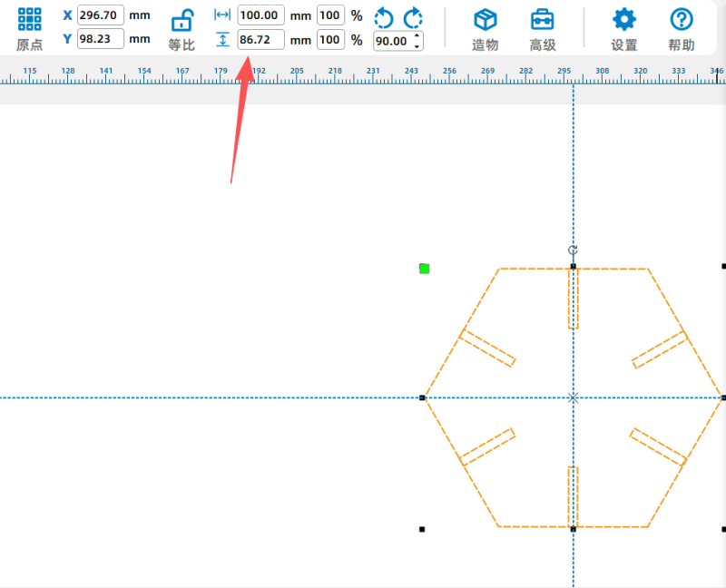
Task: Click the rotate counterclockwise icon
Action: point(385,16)
